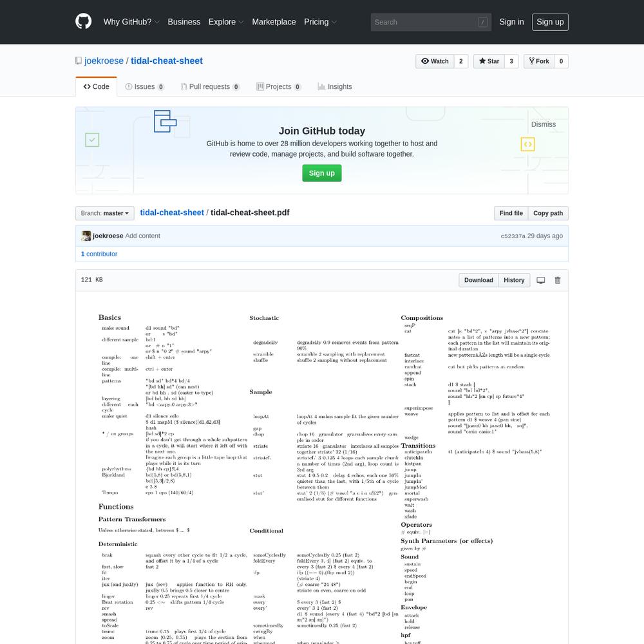Open commit c52337a
Viewport: 644px width, 644px height.
(513, 236)
